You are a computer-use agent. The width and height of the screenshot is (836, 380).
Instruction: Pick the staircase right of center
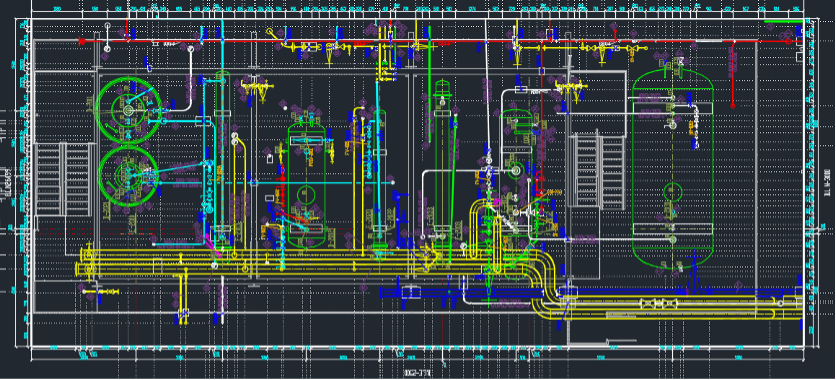click(597, 172)
